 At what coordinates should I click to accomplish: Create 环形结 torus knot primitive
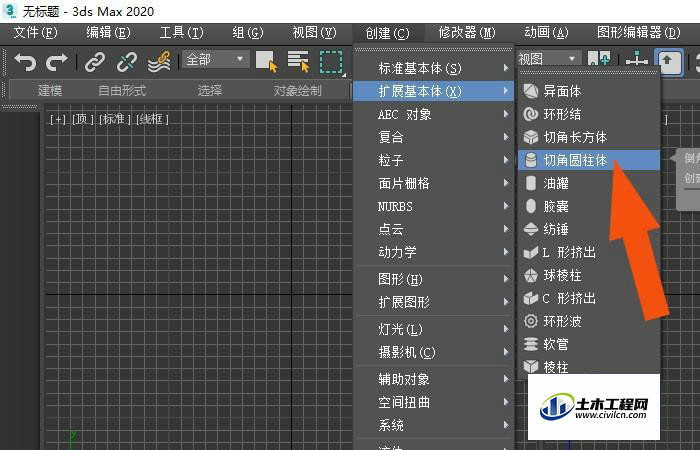589,114
